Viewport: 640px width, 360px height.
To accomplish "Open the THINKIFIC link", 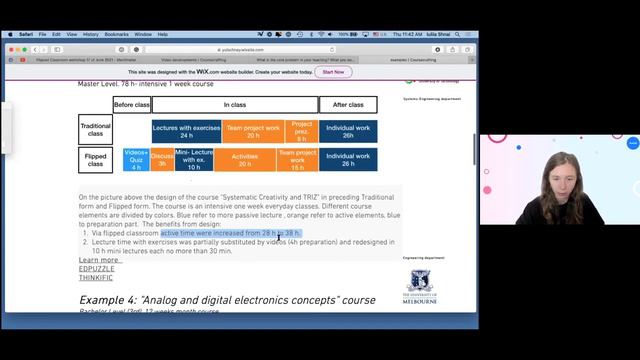I will (96, 278).
